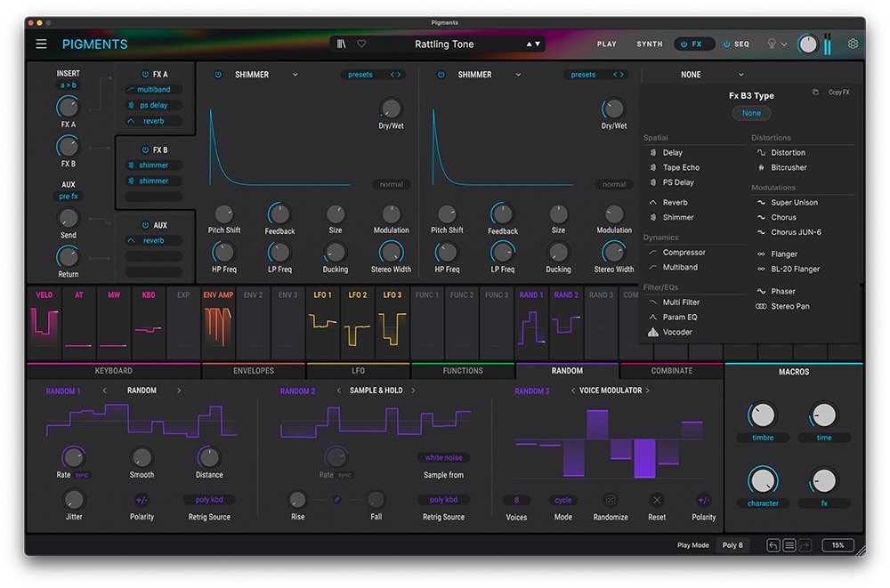890x588 pixels.
Task: Open the 'white noise' Sample from dropdown
Action: 443,457
